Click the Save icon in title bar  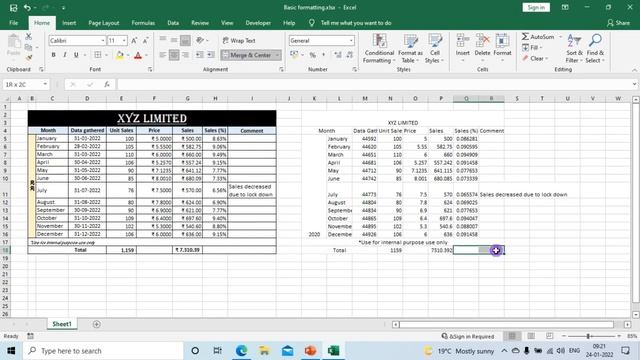[x=13, y=8]
